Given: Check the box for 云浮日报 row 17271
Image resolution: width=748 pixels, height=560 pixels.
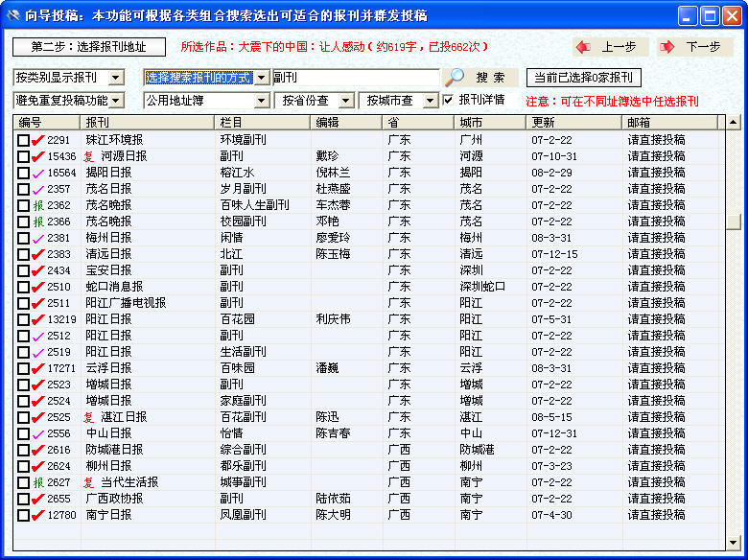Looking at the screenshot, I should 23,369.
